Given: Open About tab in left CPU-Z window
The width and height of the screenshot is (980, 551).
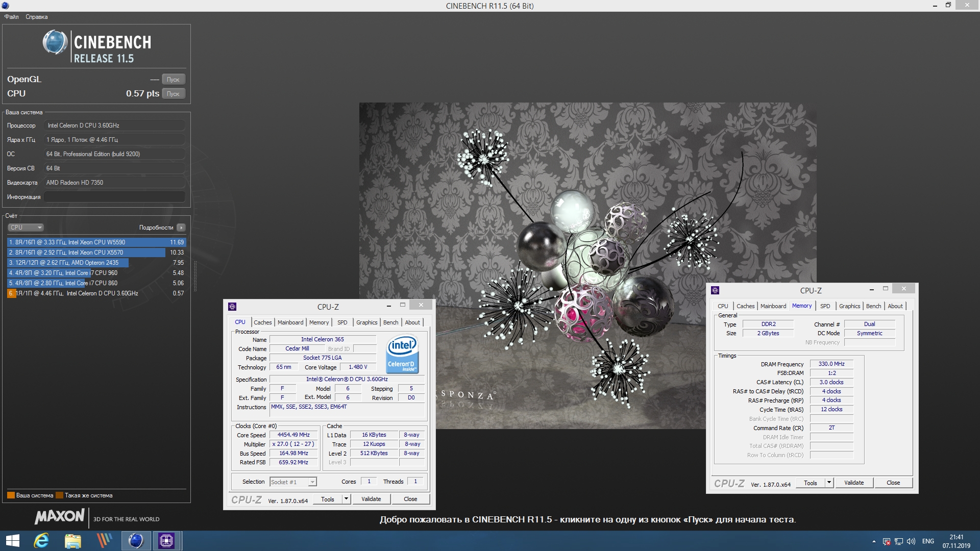Looking at the screenshot, I should pyautogui.click(x=412, y=322).
